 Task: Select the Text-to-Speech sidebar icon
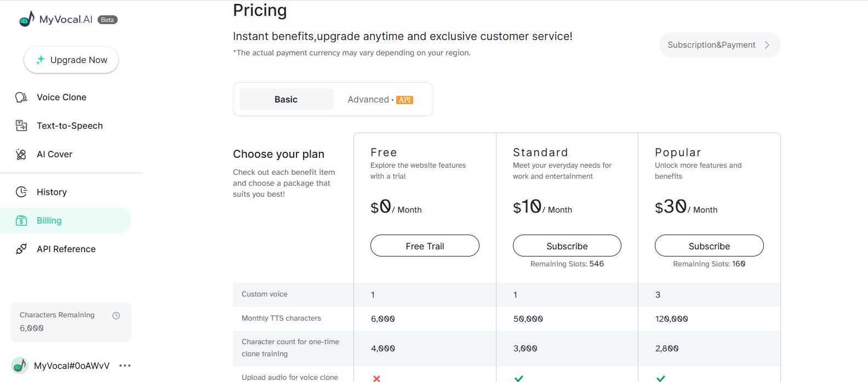pyautogui.click(x=21, y=126)
